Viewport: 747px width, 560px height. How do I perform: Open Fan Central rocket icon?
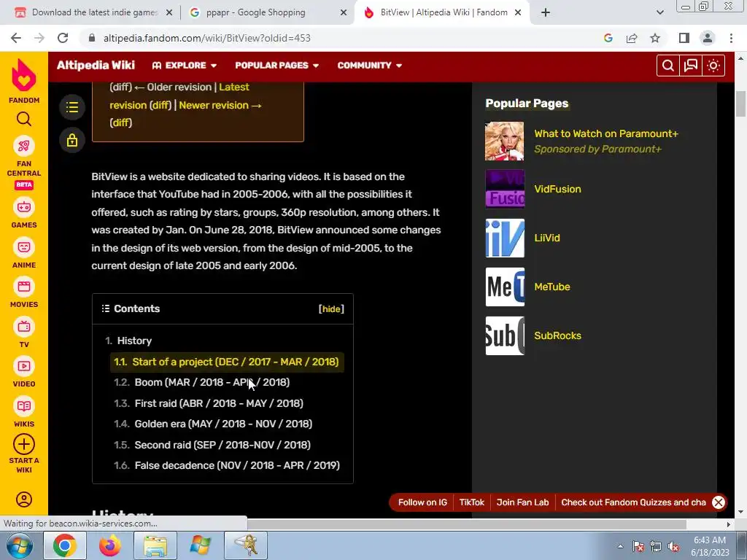point(24,146)
